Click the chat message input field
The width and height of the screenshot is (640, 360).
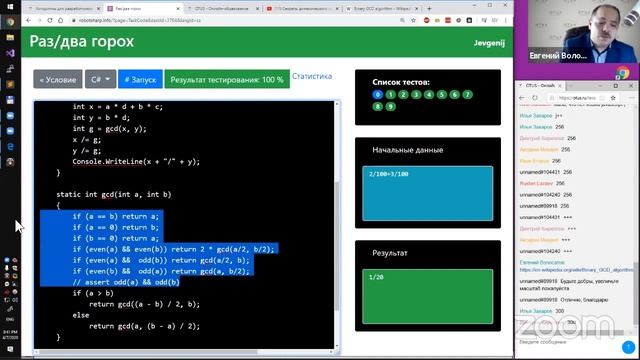point(567,342)
